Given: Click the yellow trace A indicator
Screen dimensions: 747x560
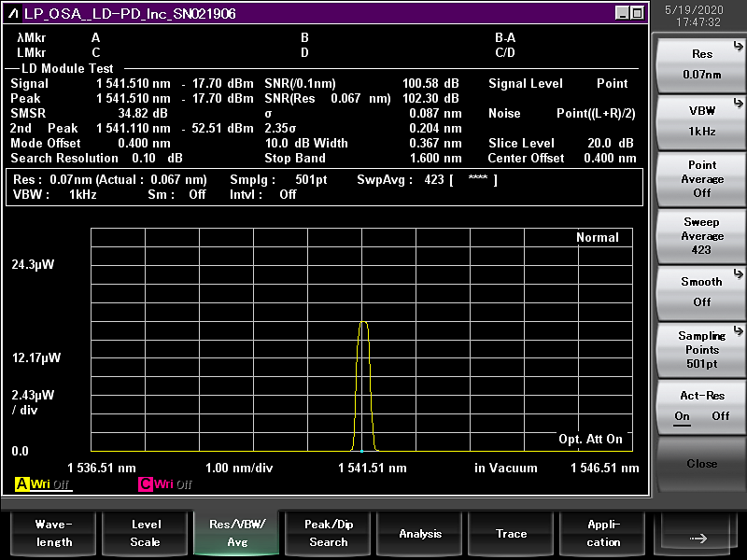Looking at the screenshot, I should pyautogui.click(x=22, y=484).
